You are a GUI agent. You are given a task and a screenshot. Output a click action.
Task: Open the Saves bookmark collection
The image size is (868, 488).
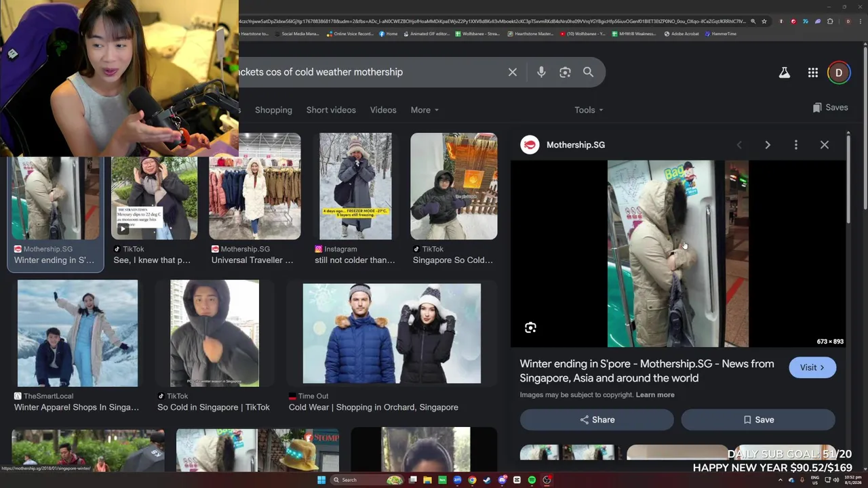[x=830, y=107]
